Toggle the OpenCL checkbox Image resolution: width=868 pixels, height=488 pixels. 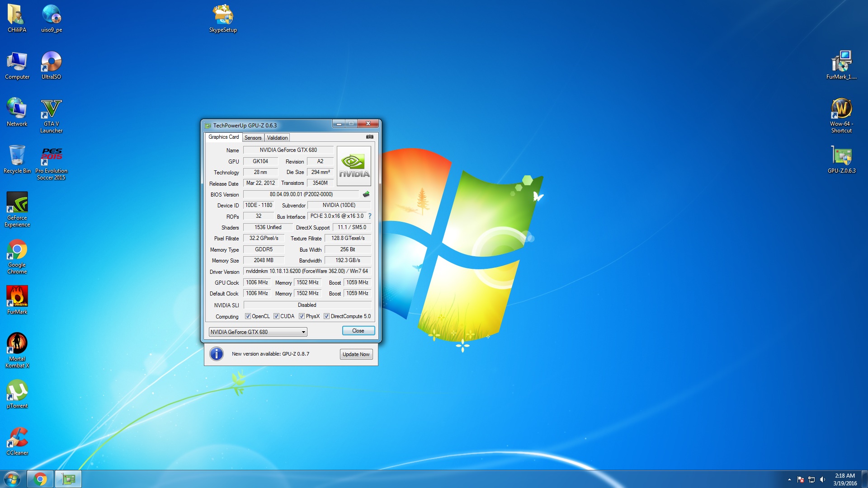tap(248, 316)
